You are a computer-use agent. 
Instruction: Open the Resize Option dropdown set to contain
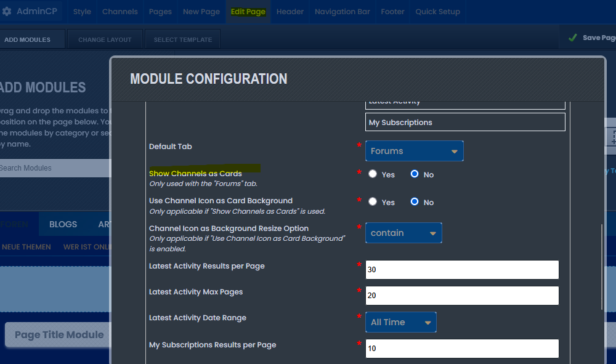coord(403,233)
